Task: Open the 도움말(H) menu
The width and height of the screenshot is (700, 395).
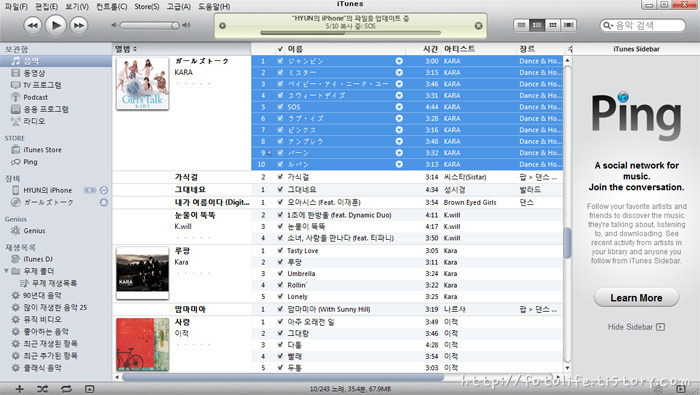Action: tap(214, 6)
